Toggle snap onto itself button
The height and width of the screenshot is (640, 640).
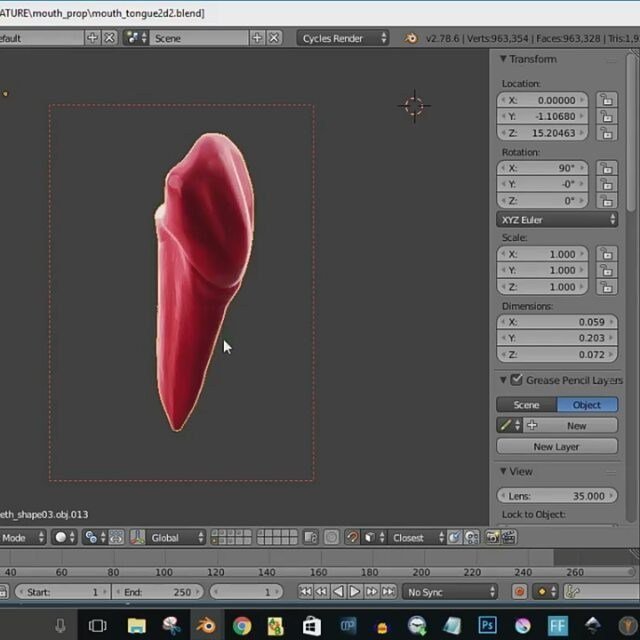(471, 537)
